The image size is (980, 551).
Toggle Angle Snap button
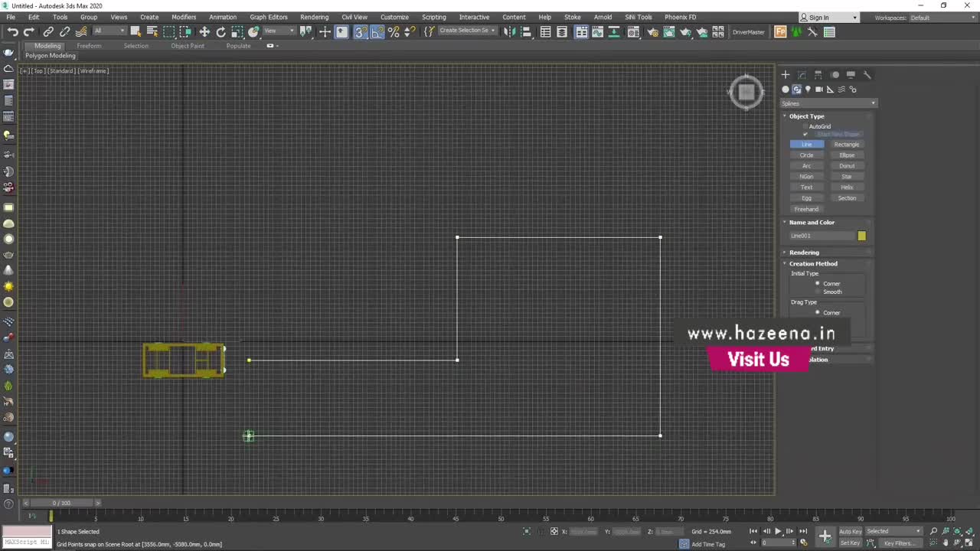377,31
